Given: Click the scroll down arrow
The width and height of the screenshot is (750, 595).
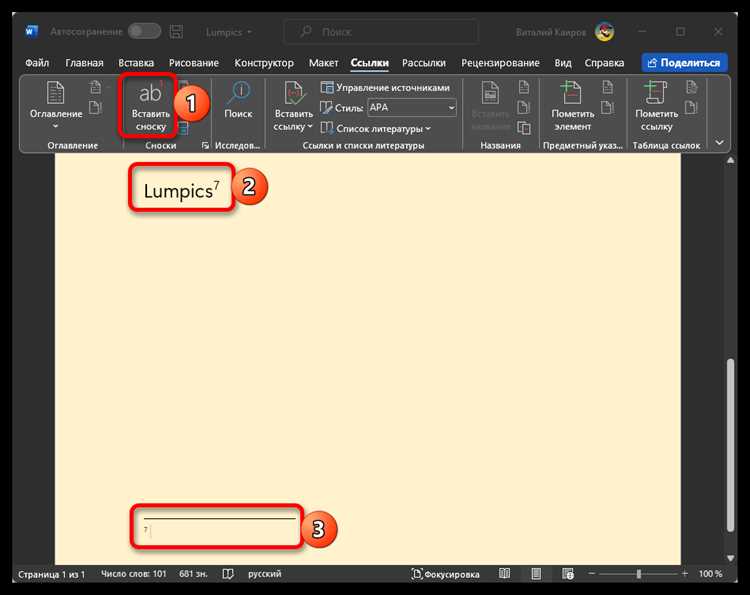Looking at the screenshot, I should coord(730,558).
